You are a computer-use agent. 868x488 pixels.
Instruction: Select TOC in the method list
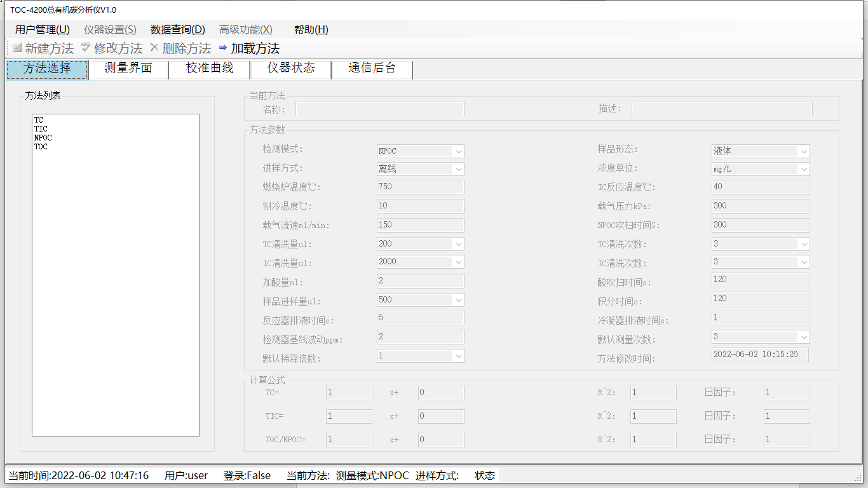click(41, 147)
